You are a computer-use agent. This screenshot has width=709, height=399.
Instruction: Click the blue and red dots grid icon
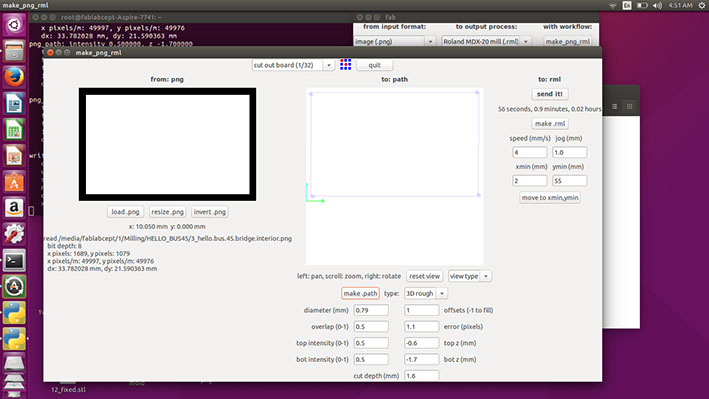point(345,65)
